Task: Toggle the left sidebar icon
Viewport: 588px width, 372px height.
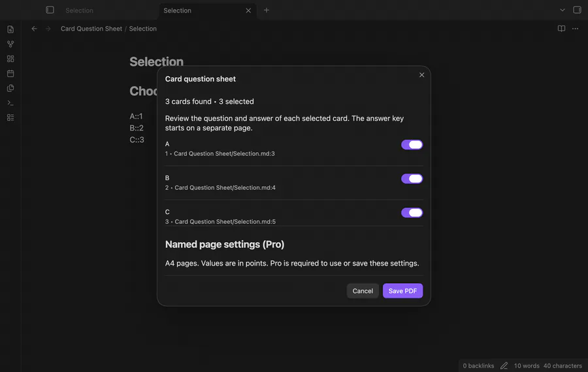Action: point(50,10)
